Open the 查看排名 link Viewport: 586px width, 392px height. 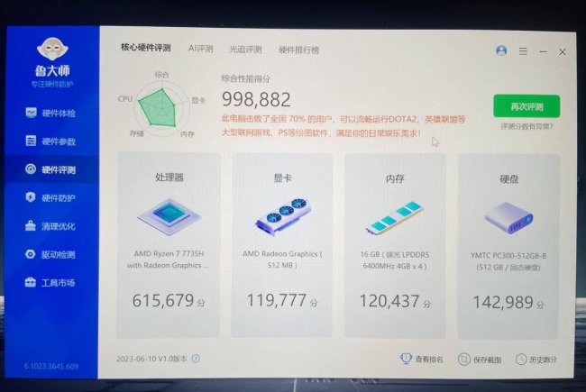(x=429, y=360)
